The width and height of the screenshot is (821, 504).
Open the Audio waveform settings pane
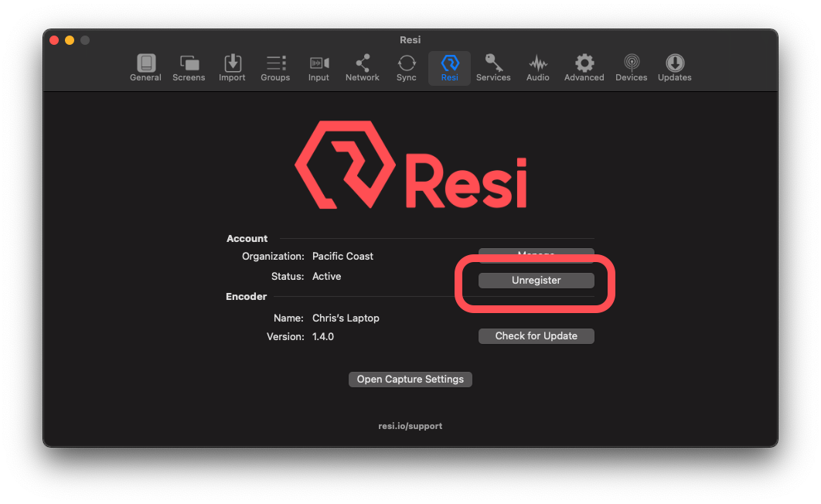tap(537, 67)
